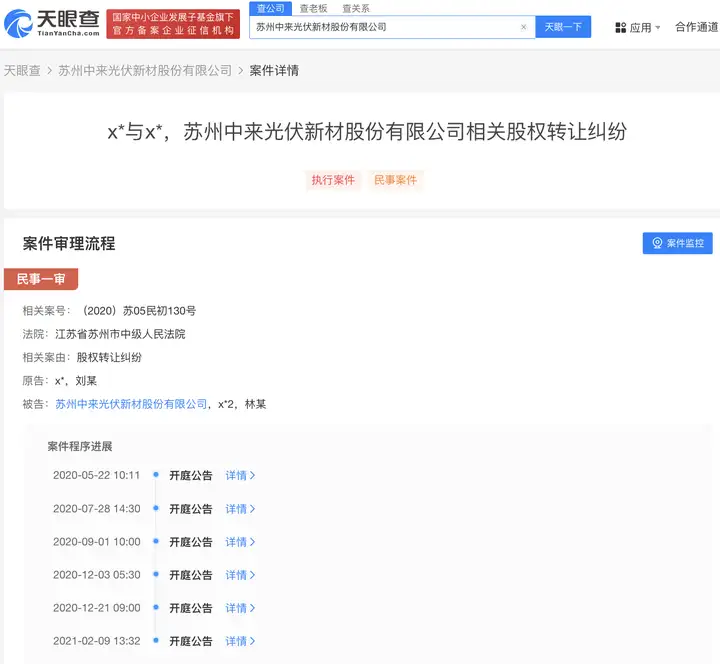Viewport: 720px width, 664px height.
Task: Clear the search box with the X icon
Action: point(523,27)
